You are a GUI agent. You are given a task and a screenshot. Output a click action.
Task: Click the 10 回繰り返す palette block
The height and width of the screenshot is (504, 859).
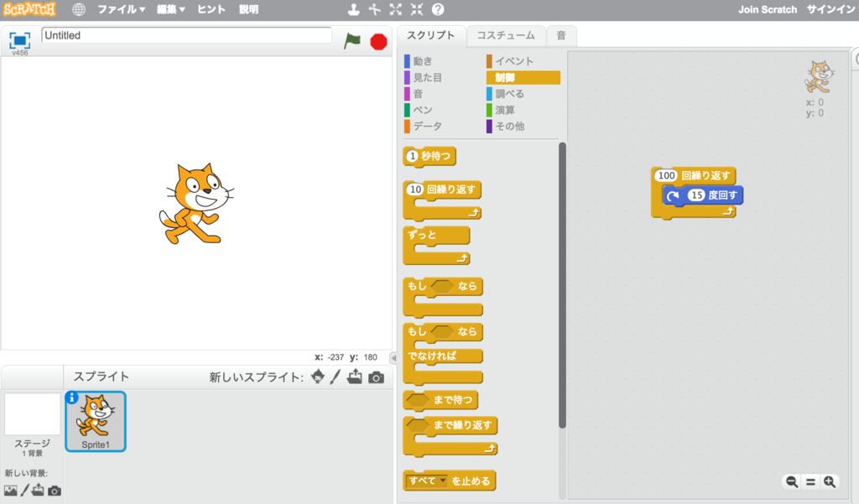pyautogui.click(x=441, y=200)
